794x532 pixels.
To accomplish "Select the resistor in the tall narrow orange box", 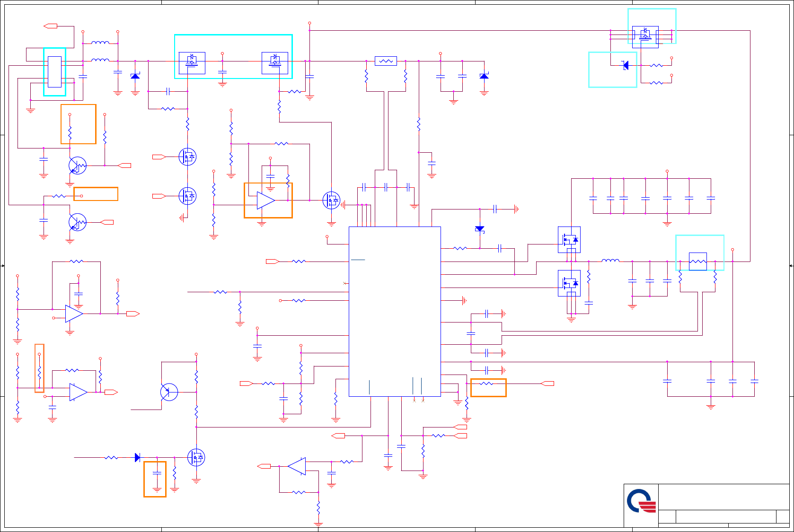I will point(39,372).
